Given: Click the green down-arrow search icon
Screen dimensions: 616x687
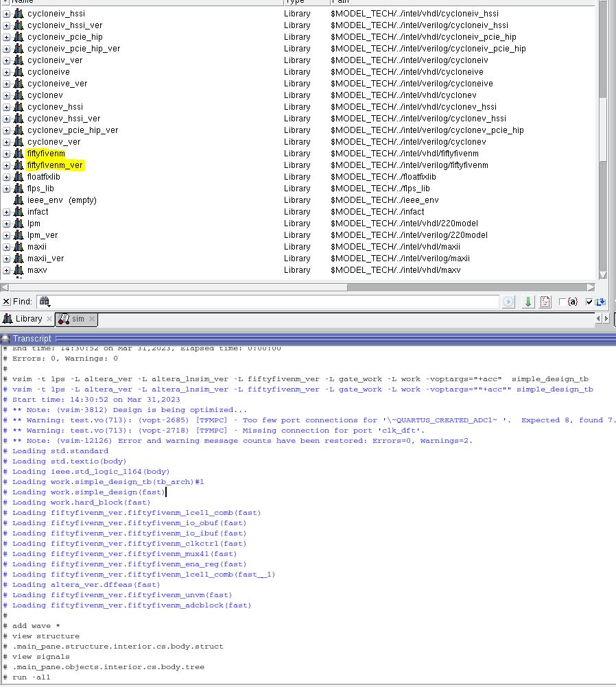Looking at the screenshot, I should [528, 302].
